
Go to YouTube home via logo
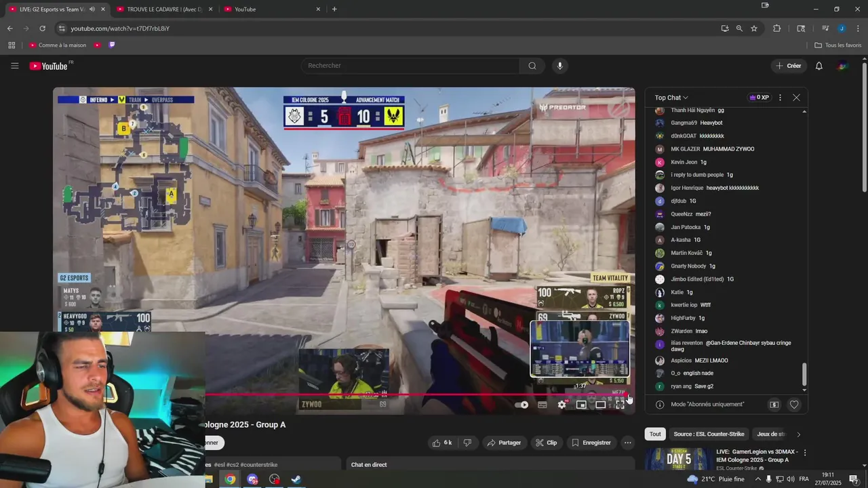pos(48,66)
